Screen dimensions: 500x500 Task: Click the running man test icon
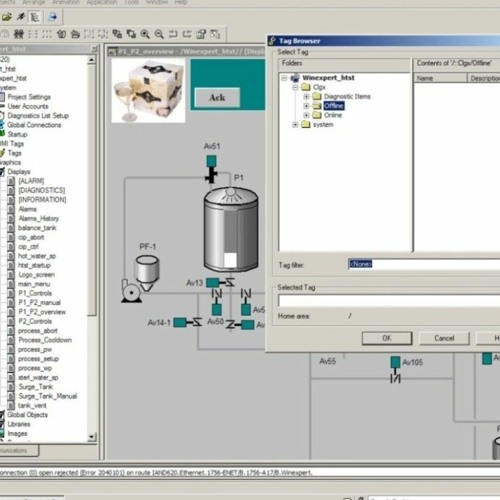click(x=21, y=16)
